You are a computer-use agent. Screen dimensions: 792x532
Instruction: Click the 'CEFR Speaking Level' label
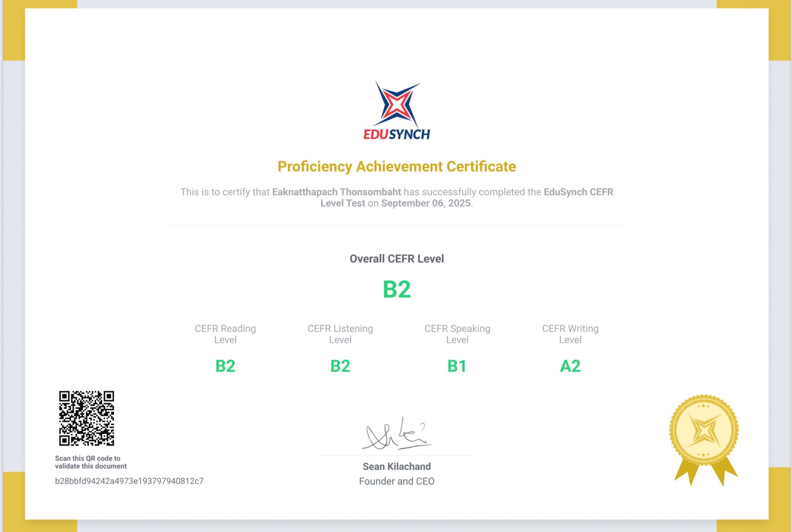[457, 334]
